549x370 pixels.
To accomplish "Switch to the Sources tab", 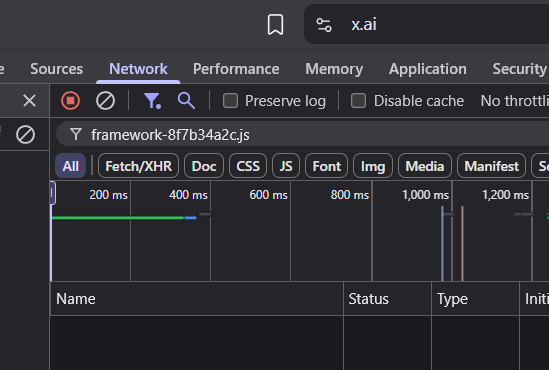I will [56, 69].
